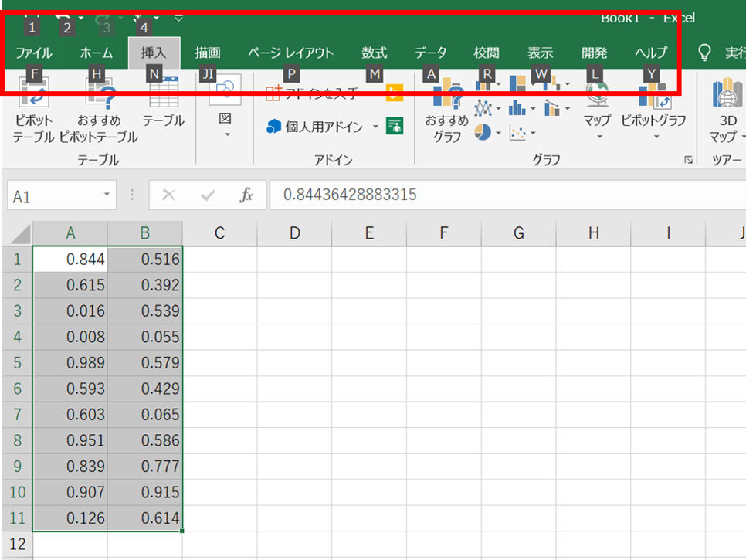Viewport: 746px width, 560px height.
Task: Switch to the Developer (開発) tab
Action: point(594,53)
